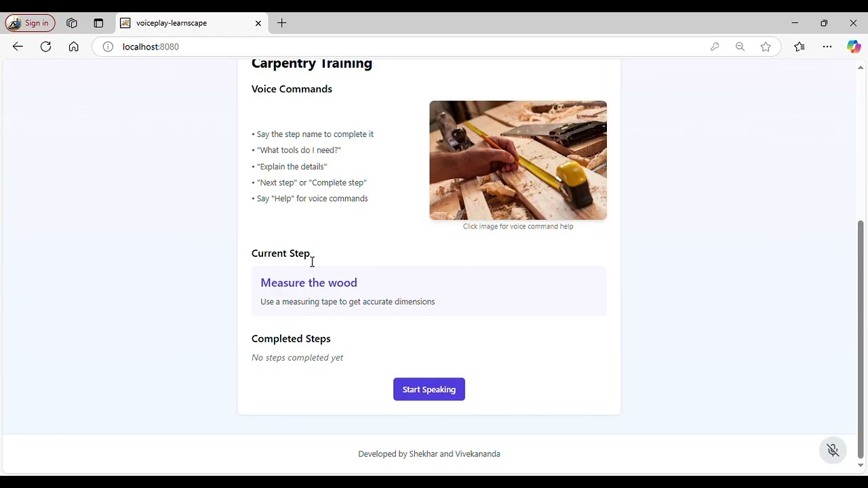Image resolution: width=868 pixels, height=488 pixels.
Task: Click the measuring tape description text
Action: point(348,302)
